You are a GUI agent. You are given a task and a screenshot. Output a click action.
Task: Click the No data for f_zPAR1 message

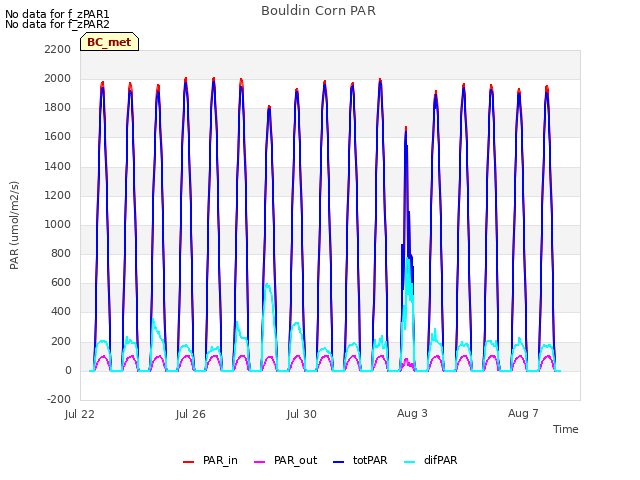(57, 14)
